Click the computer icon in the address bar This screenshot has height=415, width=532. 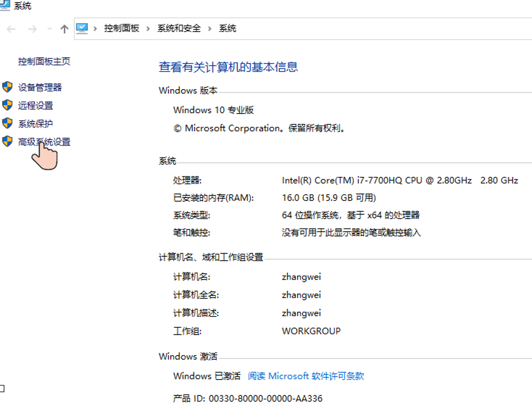[x=81, y=28]
